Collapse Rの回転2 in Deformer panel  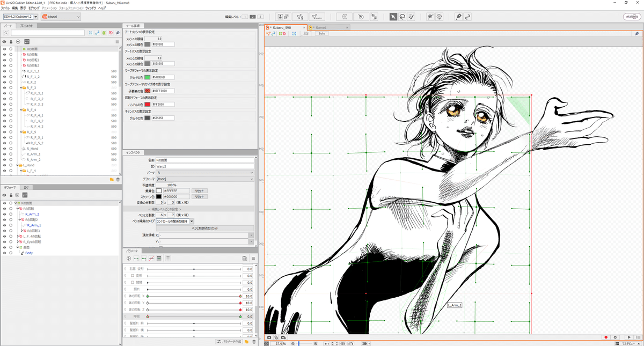(x=20, y=219)
